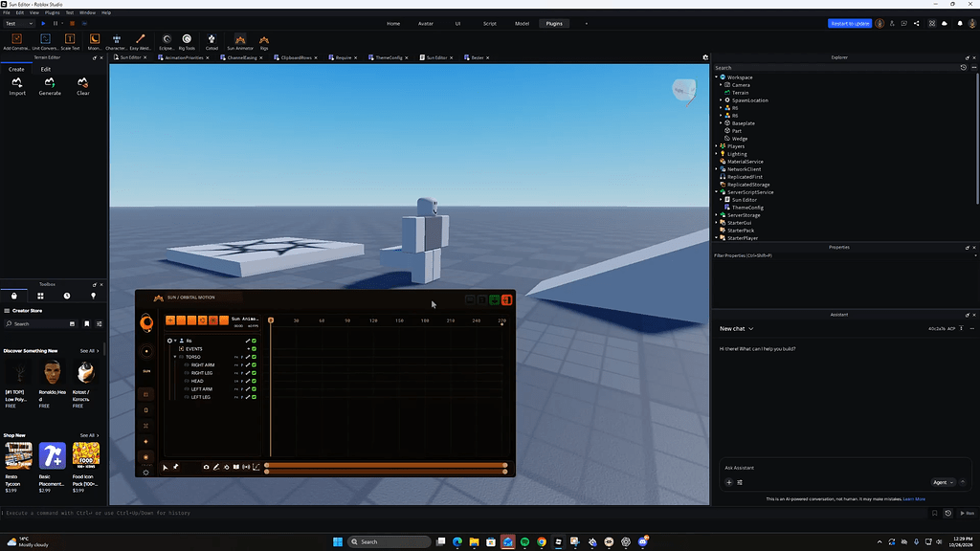Expand the Lighting service
Image resolution: width=980 pixels, height=551 pixels.
pyautogui.click(x=716, y=154)
